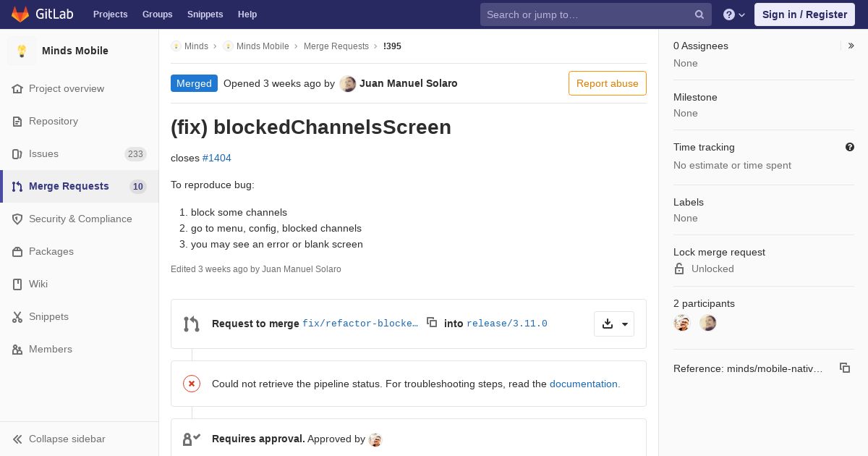Focus the Search or jump to field

coord(586,14)
